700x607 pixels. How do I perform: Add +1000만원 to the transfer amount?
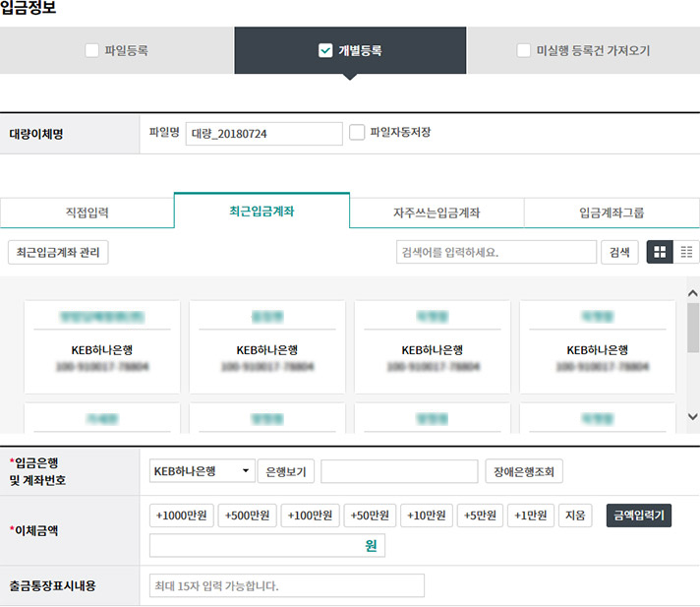coord(183,516)
